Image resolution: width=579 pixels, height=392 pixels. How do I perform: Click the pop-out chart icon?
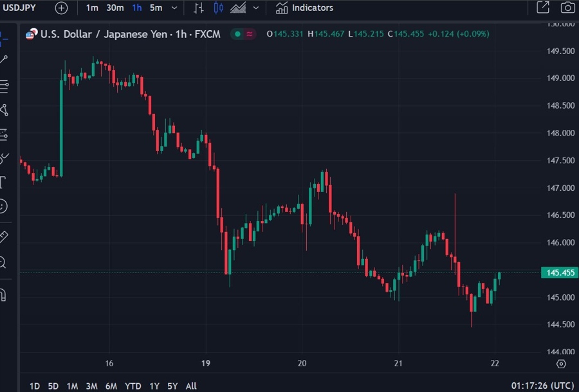click(543, 7)
